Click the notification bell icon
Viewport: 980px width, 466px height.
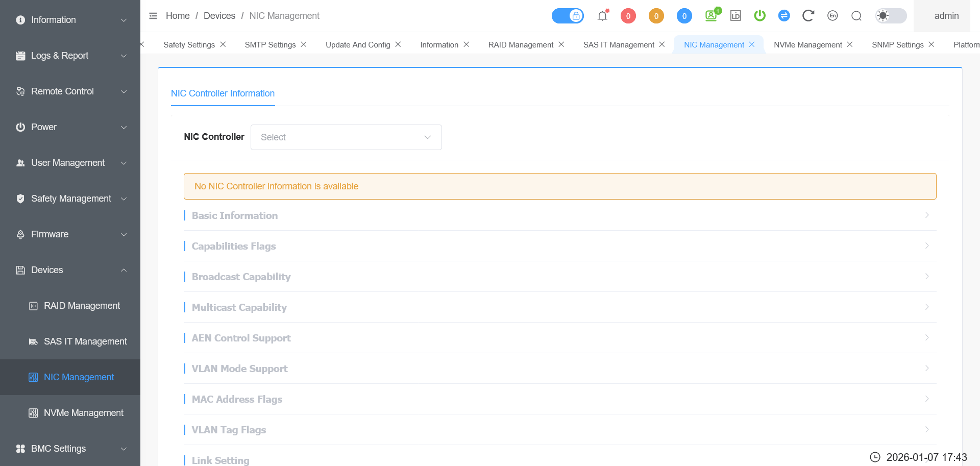click(602, 16)
